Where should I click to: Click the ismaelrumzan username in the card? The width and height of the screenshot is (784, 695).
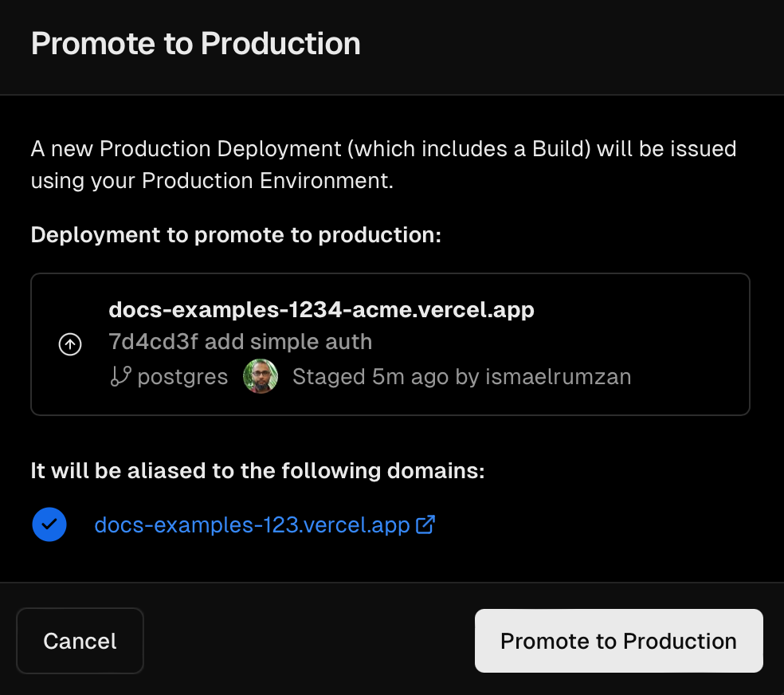click(558, 376)
